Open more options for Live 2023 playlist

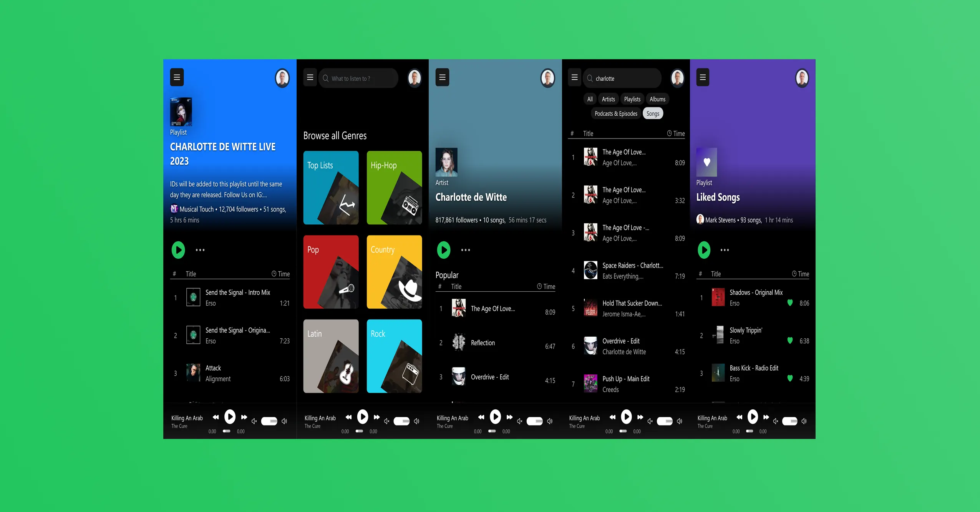(x=200, y=250)
